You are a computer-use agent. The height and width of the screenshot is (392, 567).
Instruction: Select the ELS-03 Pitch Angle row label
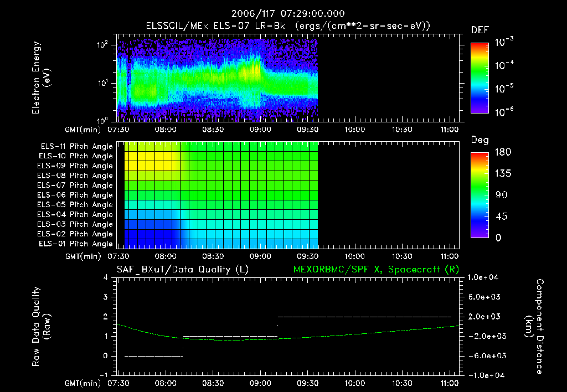75,224
